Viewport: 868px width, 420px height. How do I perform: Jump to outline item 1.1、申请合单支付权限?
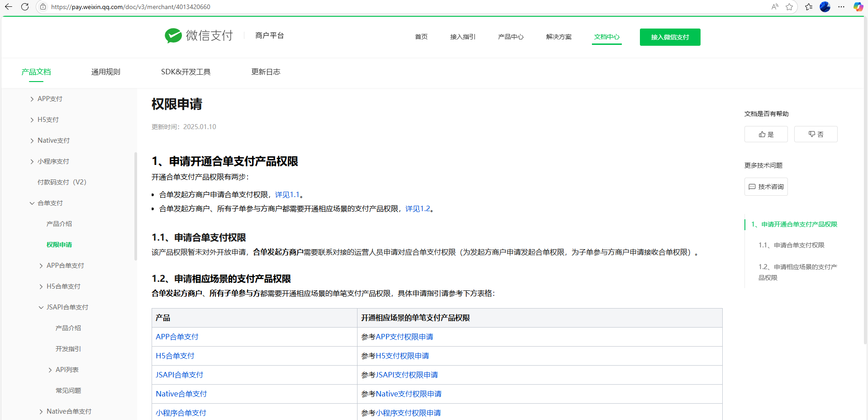pyautogui.click(x=792, y=245)
